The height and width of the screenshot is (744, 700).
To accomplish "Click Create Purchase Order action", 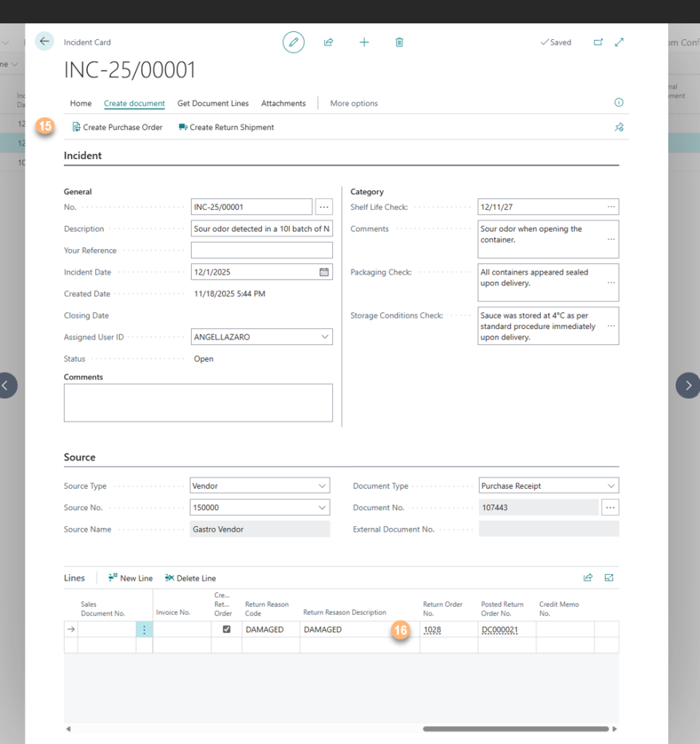I will click(x=117, y=127).
